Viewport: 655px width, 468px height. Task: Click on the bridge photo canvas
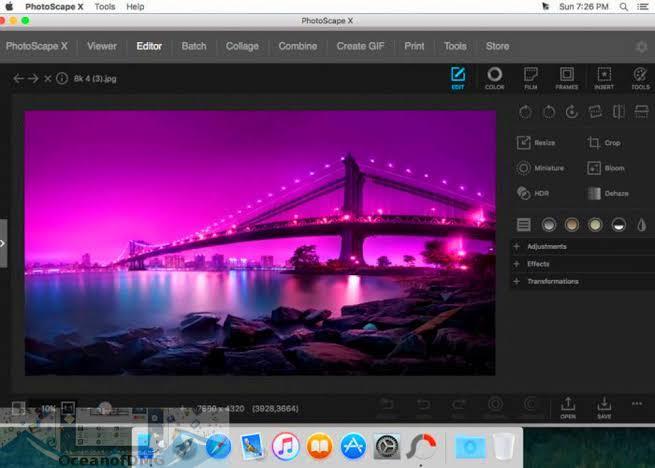[260, 243]
